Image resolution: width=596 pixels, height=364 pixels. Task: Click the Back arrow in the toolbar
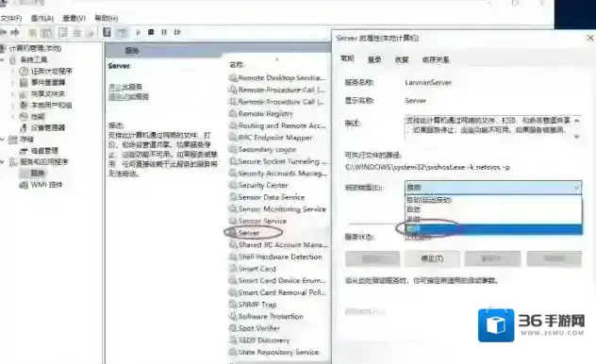click(x=3, y=32)
